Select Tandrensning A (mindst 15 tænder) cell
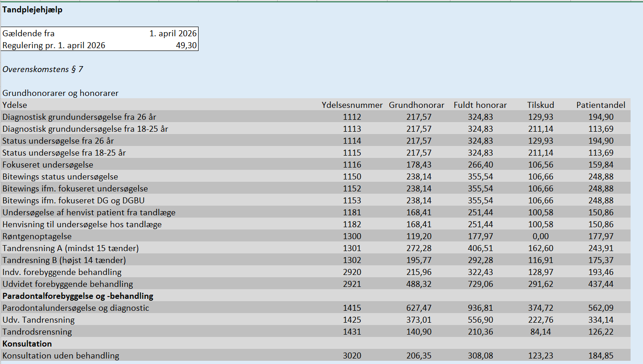 [70, 248]
